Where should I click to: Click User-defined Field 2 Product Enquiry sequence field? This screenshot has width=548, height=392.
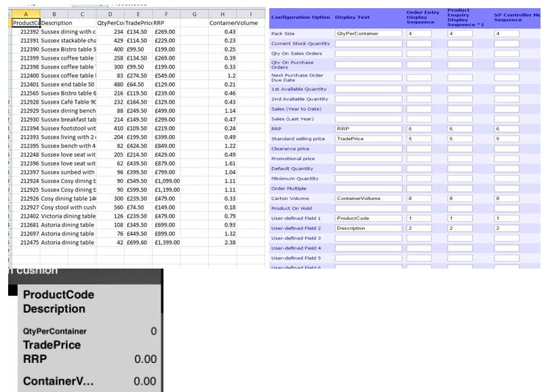(x=460, y=228)
